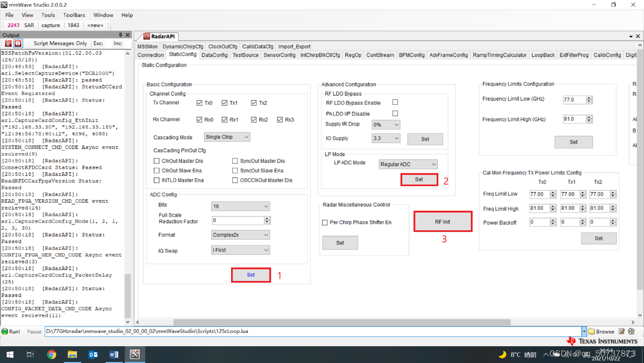Click Pause next to Run!
644x363 pixels.
[34, 331]
